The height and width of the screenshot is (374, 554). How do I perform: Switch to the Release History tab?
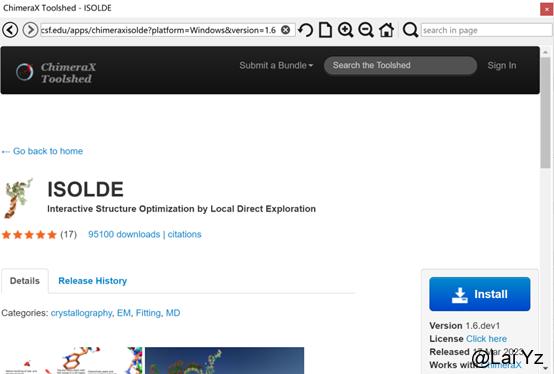click(93, 281)
